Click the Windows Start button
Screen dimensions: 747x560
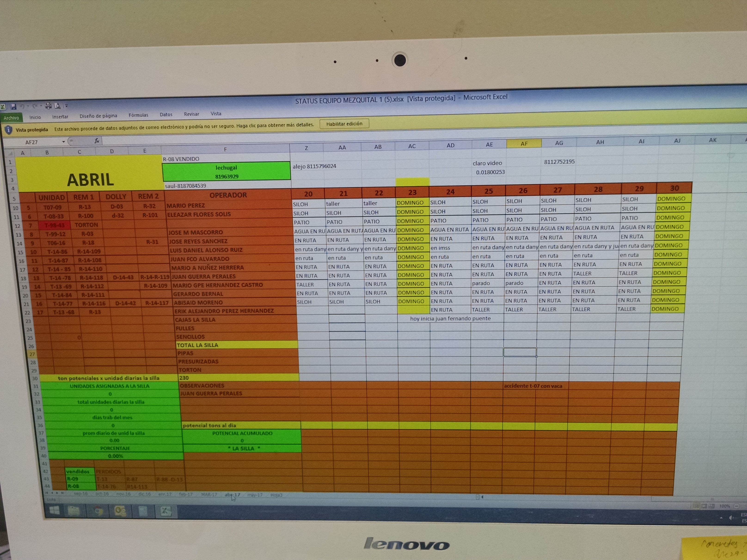[x=55, y=510]
